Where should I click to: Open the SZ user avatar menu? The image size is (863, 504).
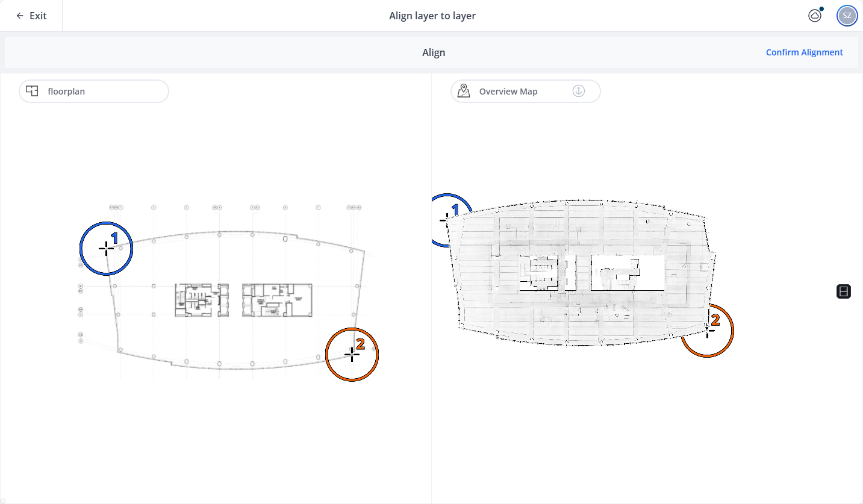847,16
